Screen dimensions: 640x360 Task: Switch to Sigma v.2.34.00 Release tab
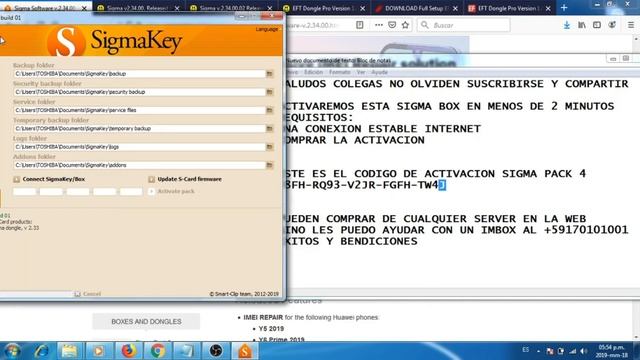(x=138, y=8)
